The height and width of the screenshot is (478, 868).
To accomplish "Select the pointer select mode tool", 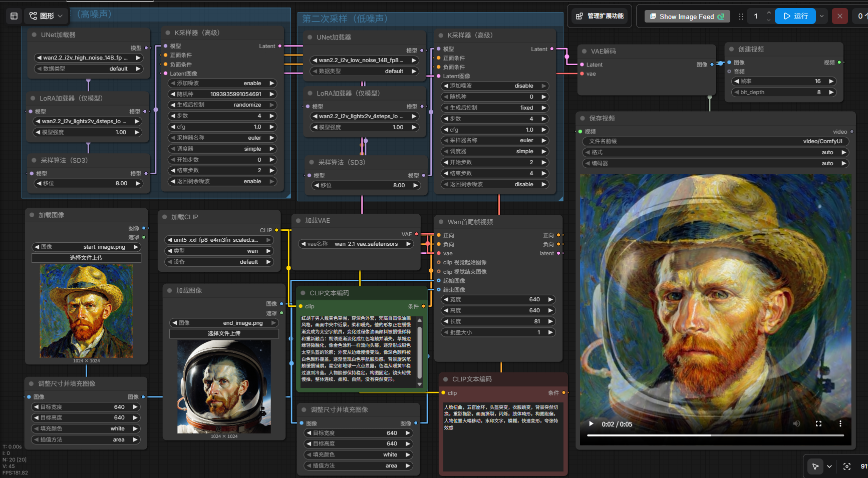I will [x=815, y=466].
